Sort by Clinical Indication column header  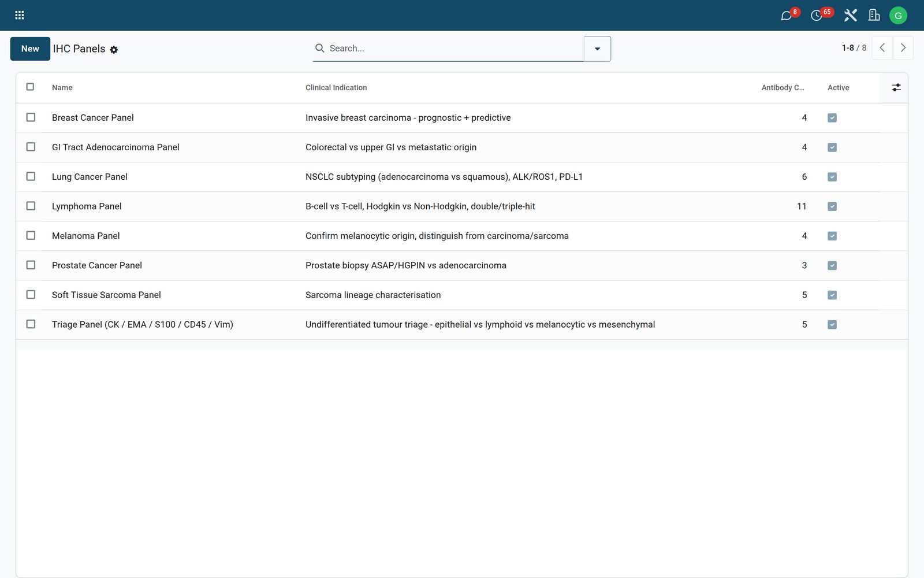[336, 88]
